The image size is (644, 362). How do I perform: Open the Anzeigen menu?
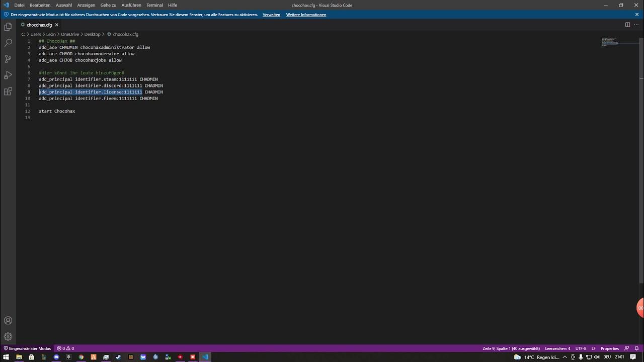pos(86,5)
